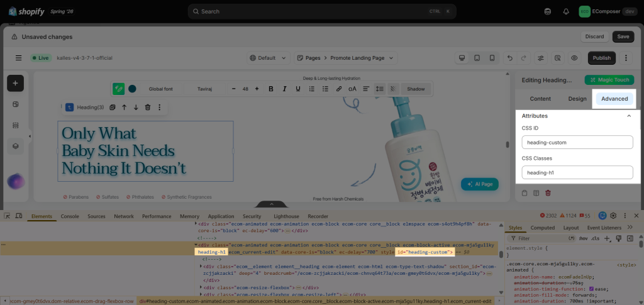Apply italic formatting to heading
Image resolution: width=644 pixels, height=305 pixels.
pyautogui.click(x=284, y=89)
